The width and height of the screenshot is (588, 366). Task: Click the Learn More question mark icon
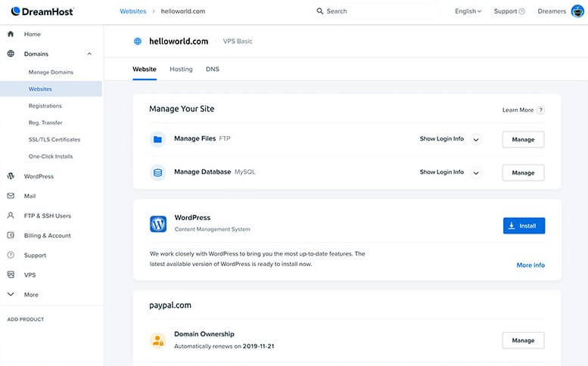click(x=540, y=110)
